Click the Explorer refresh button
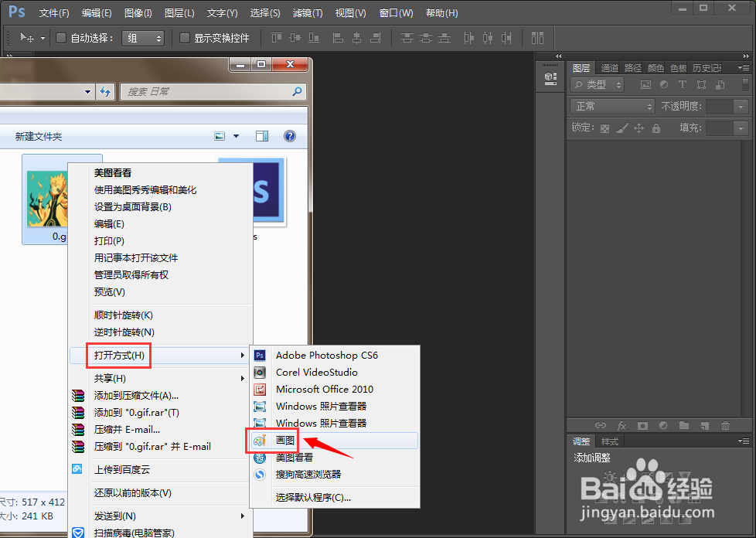This screenshot has height=538, width=756. [x=106, y=91]
